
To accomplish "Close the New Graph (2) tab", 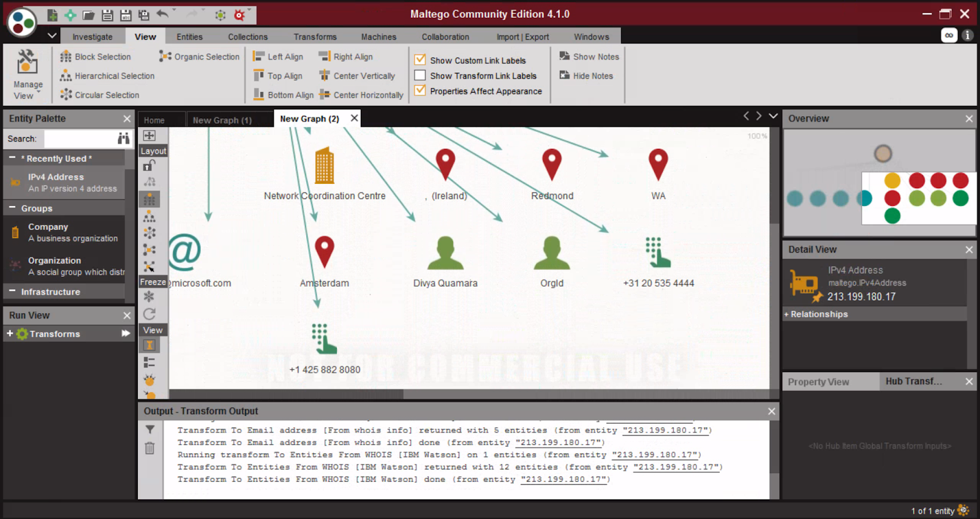I will pos(354,118).
